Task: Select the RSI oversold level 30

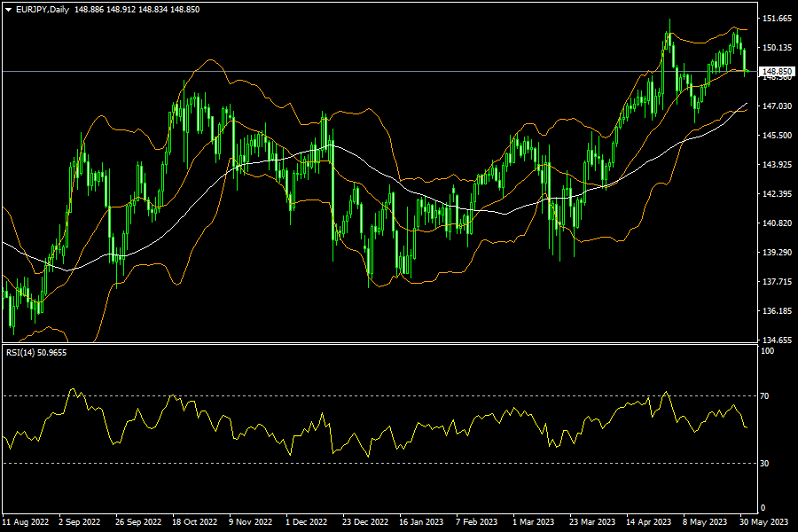Action: click(x=764, y=463)
